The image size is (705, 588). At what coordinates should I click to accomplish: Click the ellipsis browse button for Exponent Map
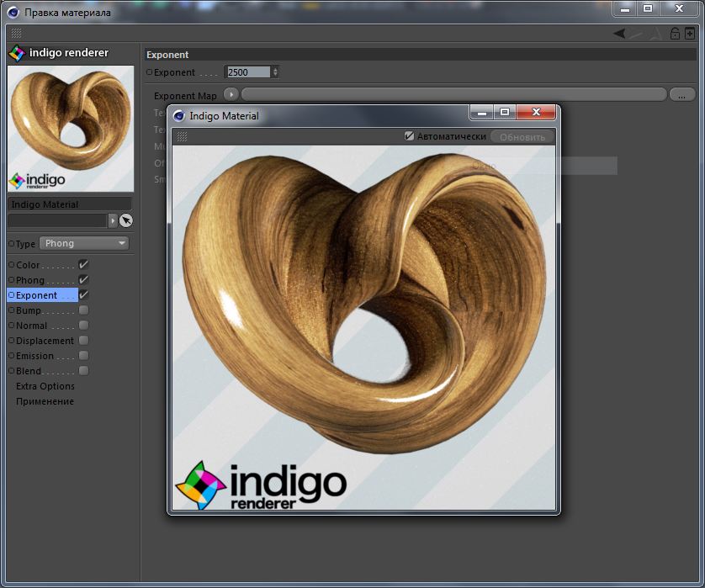pyautogui.click(x=682, y=95)
